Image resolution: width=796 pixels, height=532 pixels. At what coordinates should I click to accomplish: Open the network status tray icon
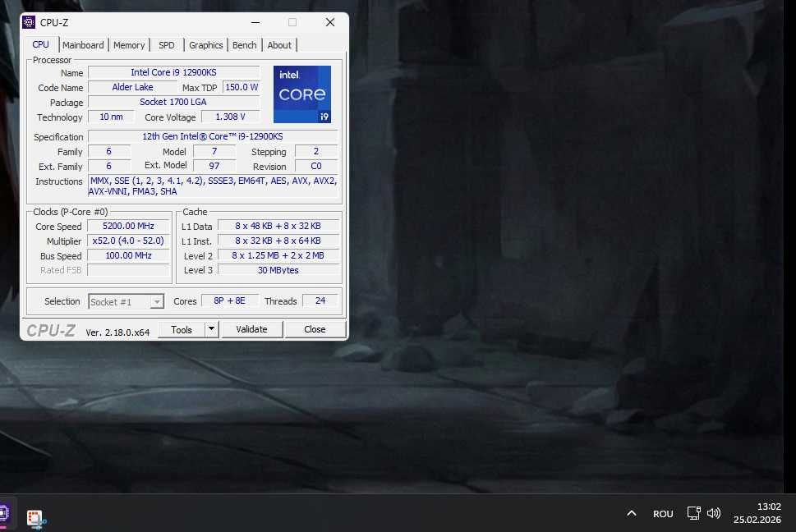tap(693, 513)
